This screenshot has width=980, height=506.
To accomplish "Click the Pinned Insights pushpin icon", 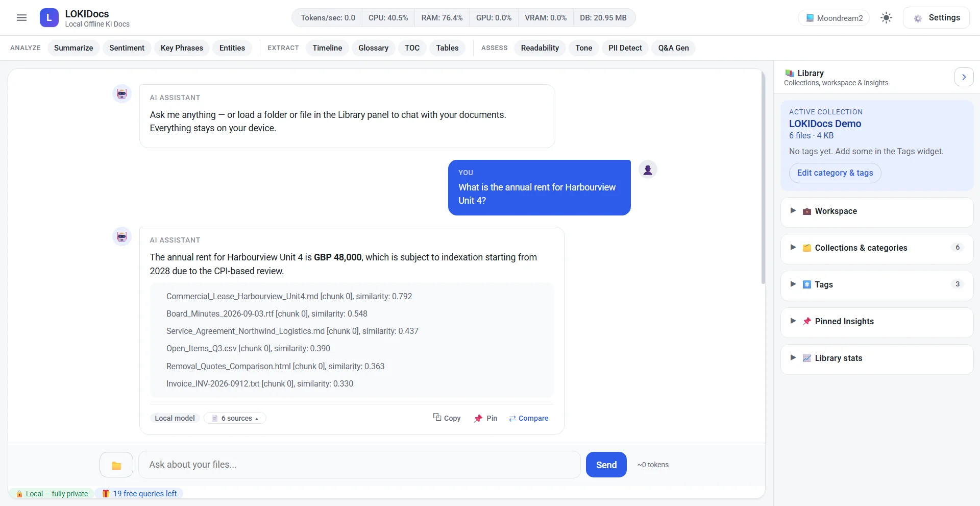I will click(x=807, y=322).
